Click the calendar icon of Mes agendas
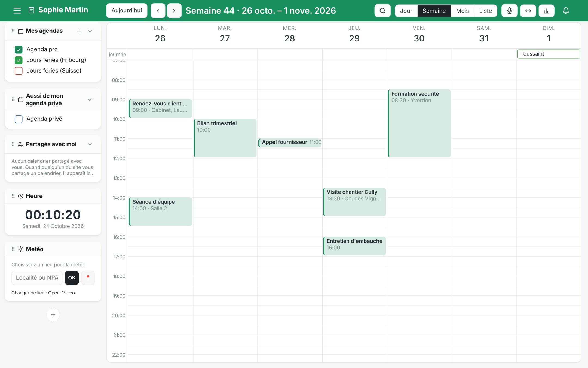This screenshot has height=368, width=588. (20, 31)
